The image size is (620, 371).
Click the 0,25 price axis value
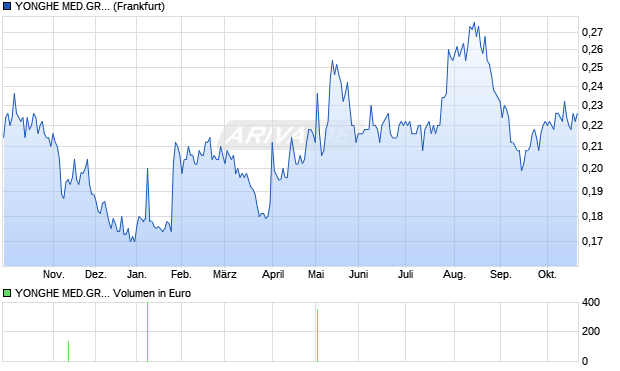point(592,67)
